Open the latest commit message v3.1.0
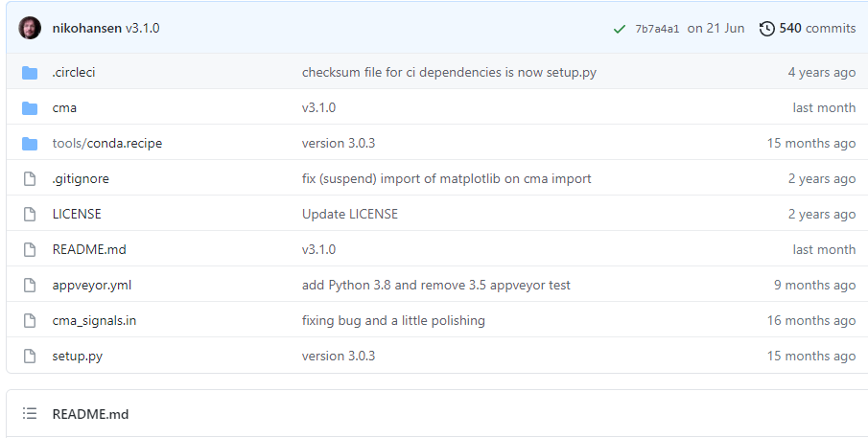 (x=143, y=29)
